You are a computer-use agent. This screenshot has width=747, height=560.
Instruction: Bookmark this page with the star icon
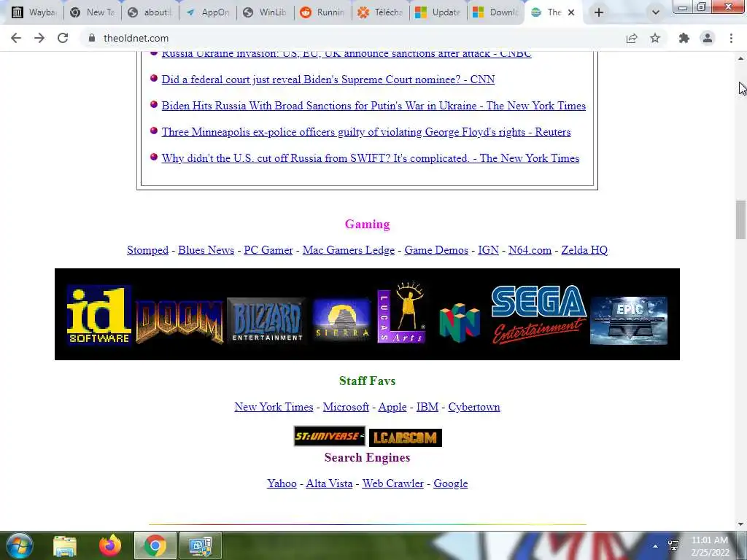[655, 38]
